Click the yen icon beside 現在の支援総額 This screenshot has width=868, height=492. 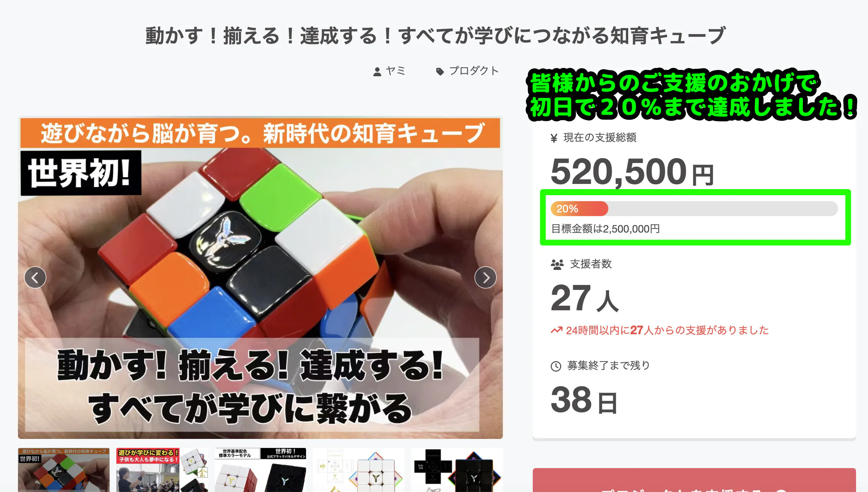[554, 138]
